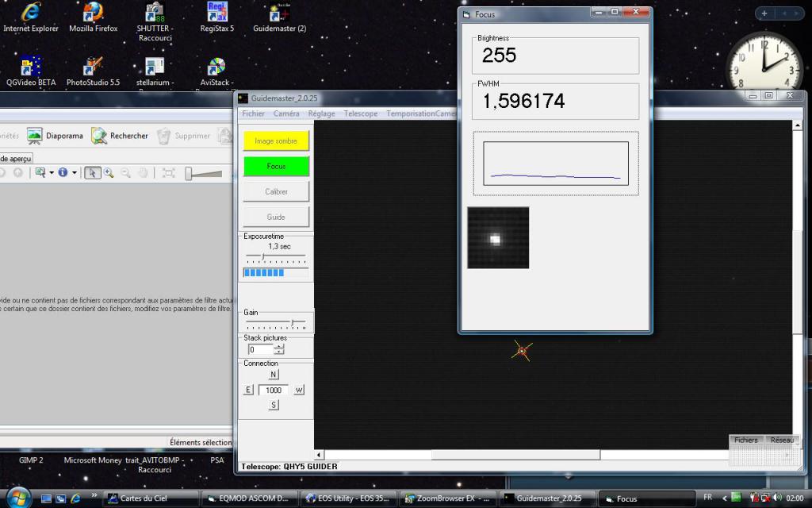Launch RegiStax 5 desktop icon
Screen dimensions: 812x508
coord(217,17)
